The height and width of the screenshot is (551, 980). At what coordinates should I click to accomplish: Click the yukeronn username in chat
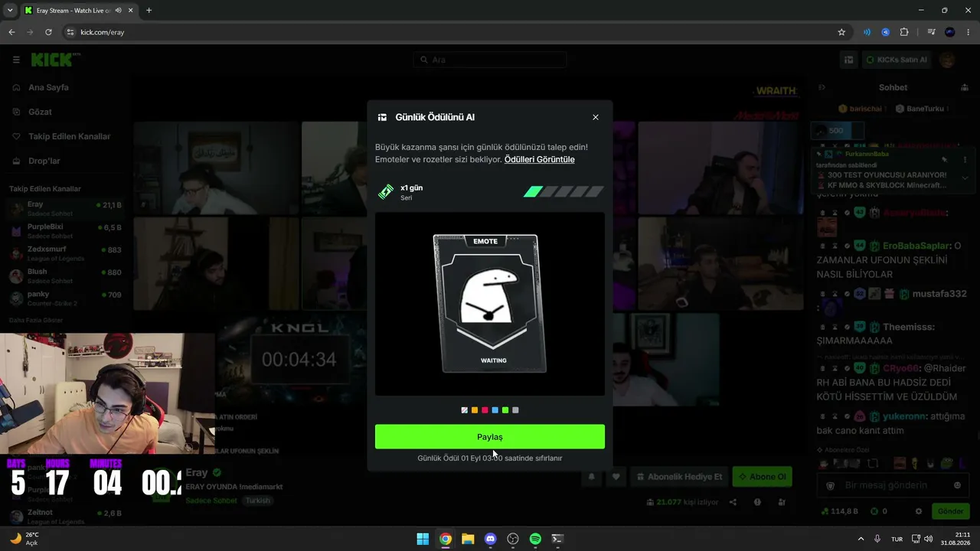pos(903,416)
